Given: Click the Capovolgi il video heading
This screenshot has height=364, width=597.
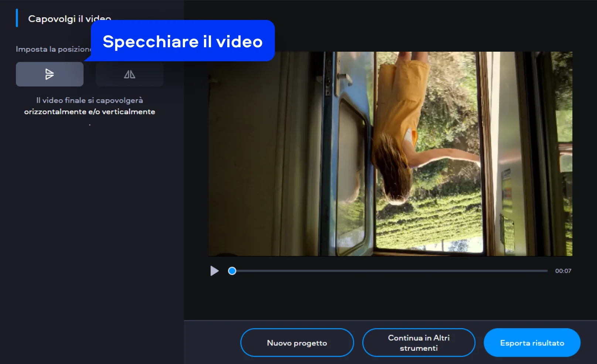Looking at the screenshot, I should tap(59, 19).
